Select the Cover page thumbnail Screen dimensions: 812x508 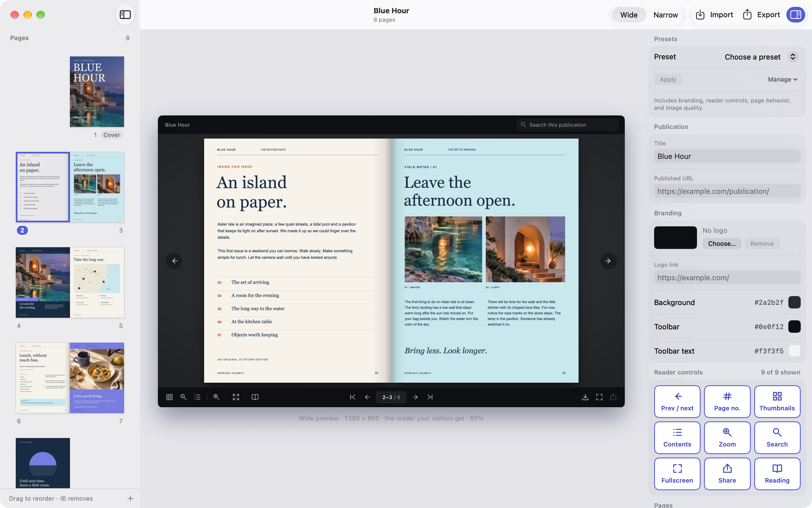[x=97, y=92]
